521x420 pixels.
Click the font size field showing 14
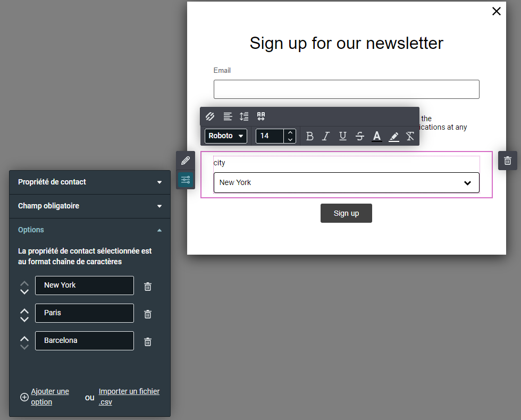tap(270, 136)
